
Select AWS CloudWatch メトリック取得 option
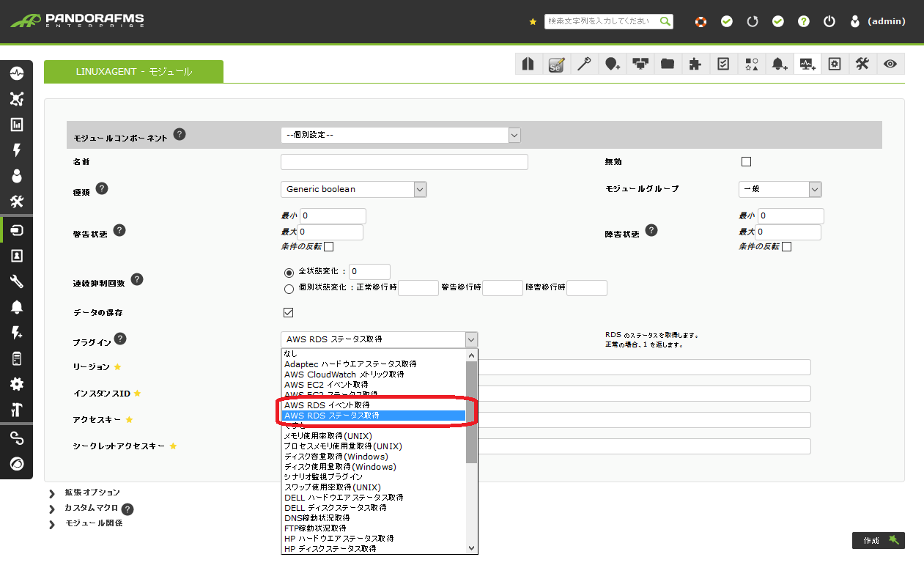click(x=374, y=374)
